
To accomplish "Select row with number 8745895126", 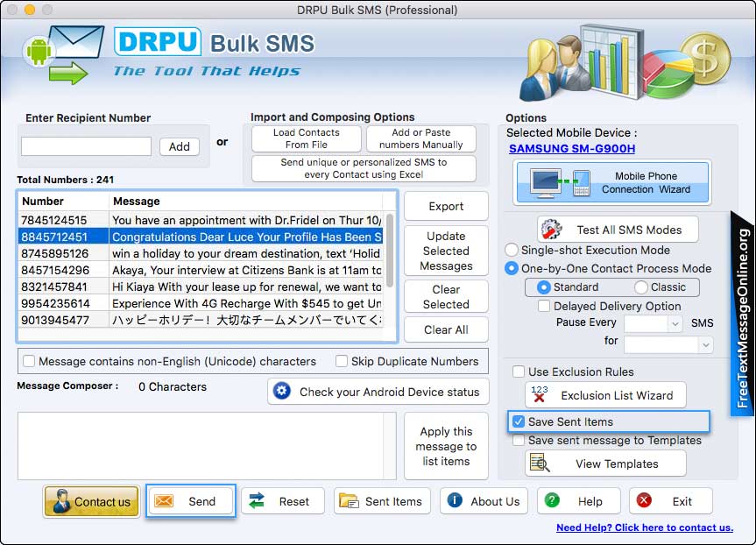I will 201,253.
